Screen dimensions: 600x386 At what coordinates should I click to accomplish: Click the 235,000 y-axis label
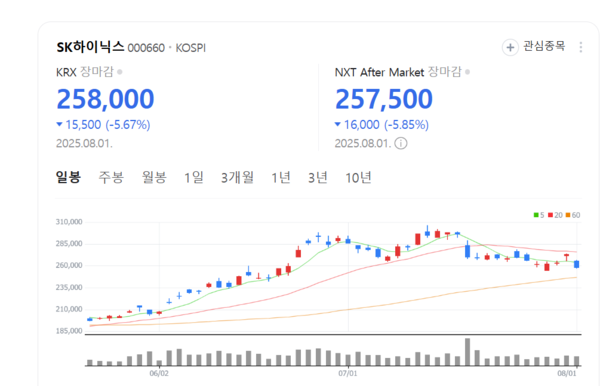click(x=69, y=287)
